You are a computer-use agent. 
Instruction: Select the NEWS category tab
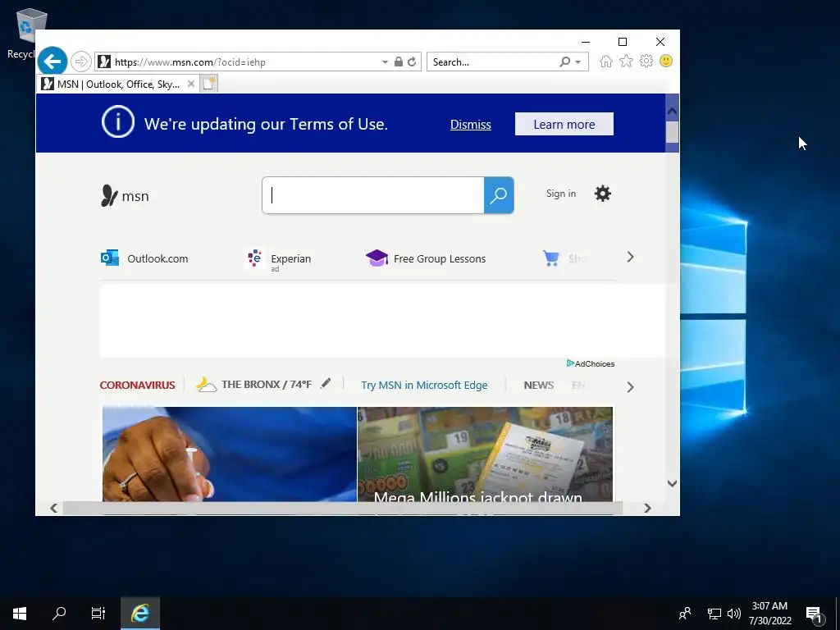tap(538, 386)
